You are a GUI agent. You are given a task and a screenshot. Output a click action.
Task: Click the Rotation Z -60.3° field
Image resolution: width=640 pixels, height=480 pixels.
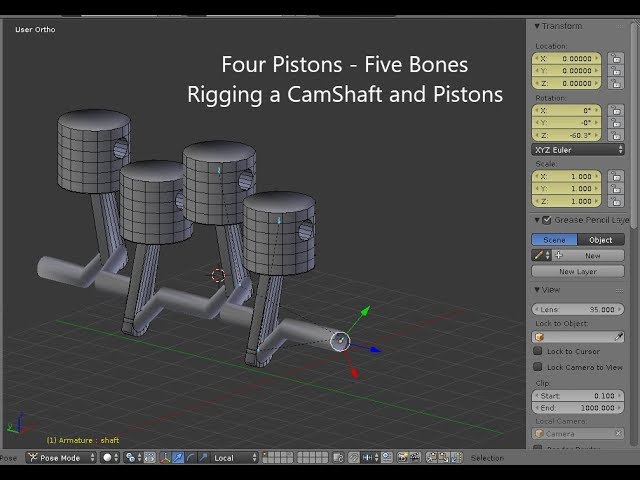567,135
